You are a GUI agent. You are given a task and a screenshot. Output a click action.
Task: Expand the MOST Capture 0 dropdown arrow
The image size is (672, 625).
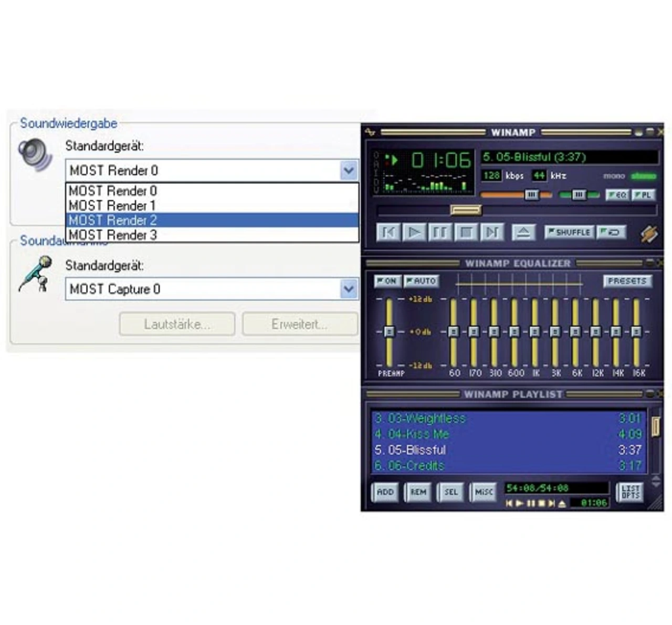click(x=349, y=289)
